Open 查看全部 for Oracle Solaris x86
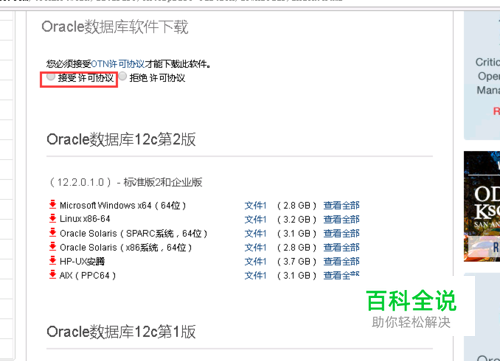 pyautogui.click(x=342, y=248)
